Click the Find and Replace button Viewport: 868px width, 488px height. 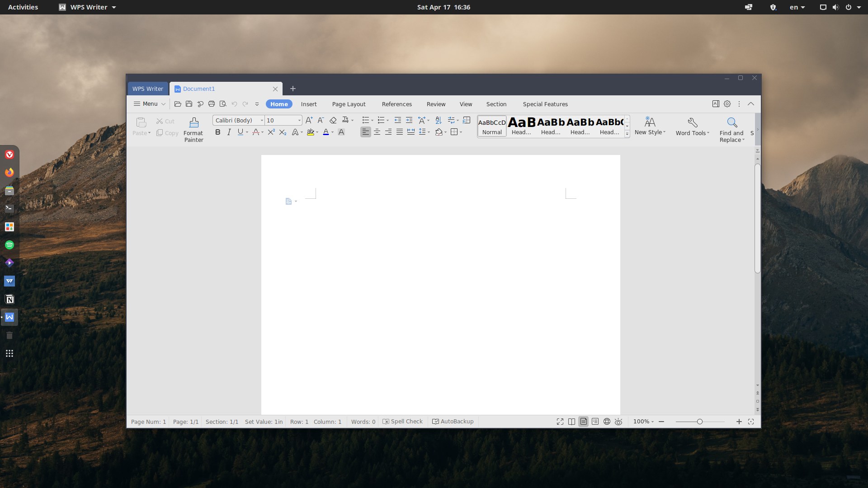pyautogui.click(x=731, y=129)
